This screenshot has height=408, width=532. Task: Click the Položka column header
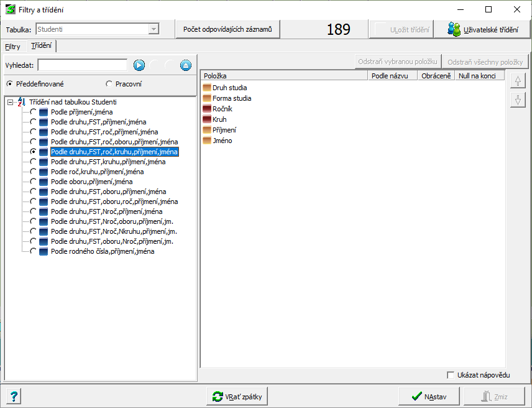click(283, 76)
